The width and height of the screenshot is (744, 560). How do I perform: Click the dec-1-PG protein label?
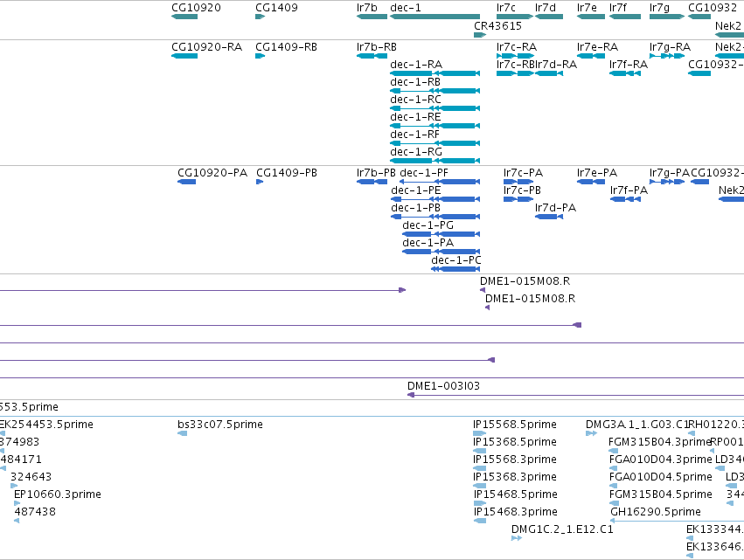[x=428, y=225]
